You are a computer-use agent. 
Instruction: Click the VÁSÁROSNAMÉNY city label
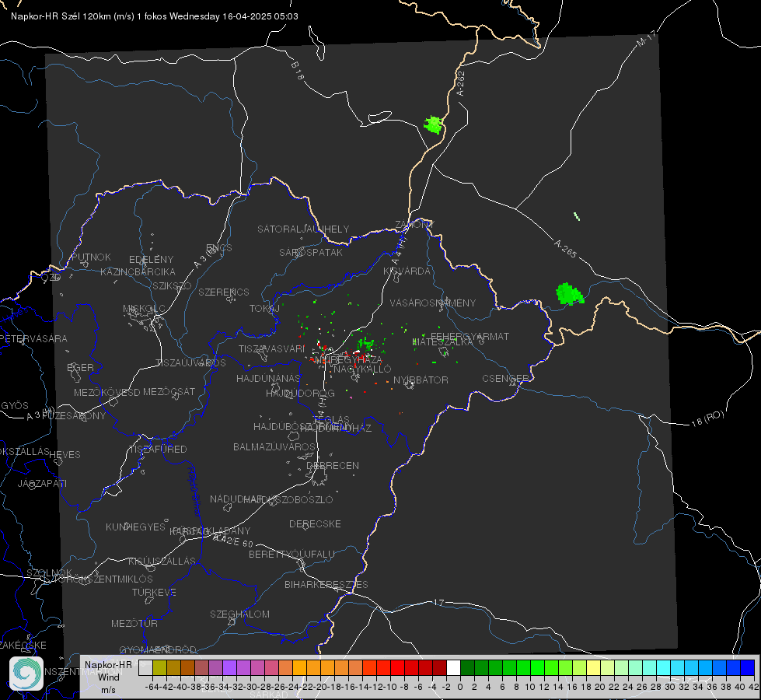(433, 303)
